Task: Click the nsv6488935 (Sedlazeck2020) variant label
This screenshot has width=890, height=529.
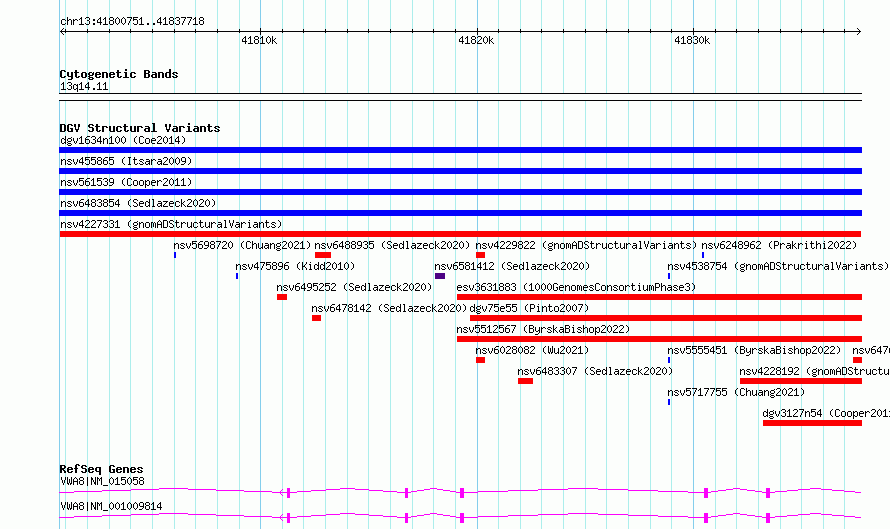Action: point(392,245)
